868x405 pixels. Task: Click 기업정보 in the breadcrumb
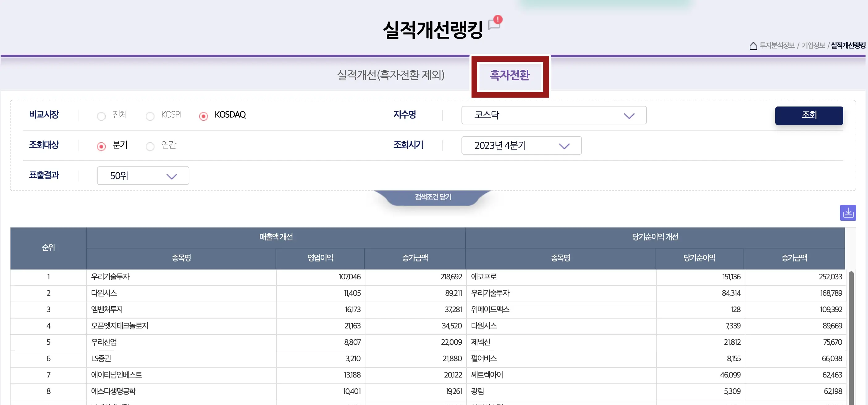(x=813, y=45)
